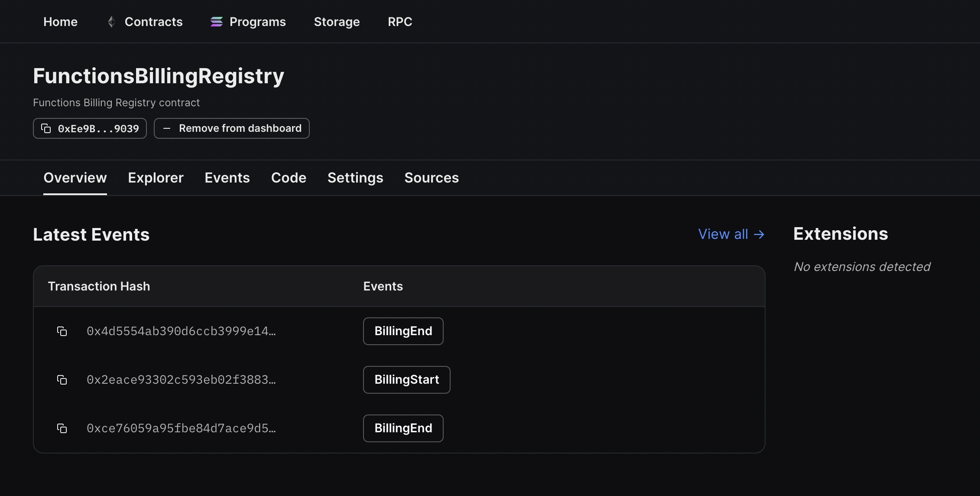
Task: Click the BillingStart event badge
Action: (x=406, y=380)
